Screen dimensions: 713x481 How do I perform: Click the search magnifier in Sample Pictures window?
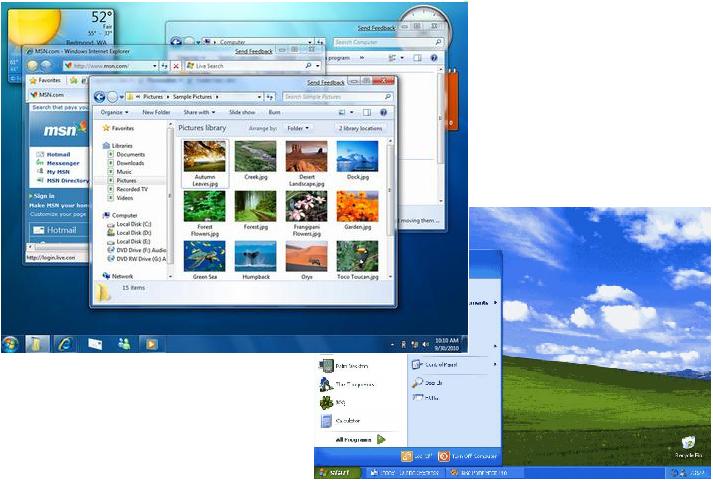387,97
